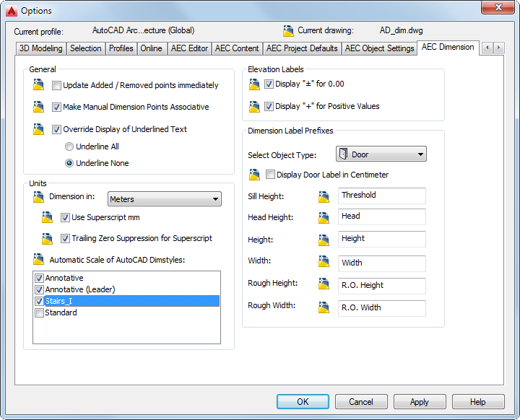Click the Apply button

click(x=420, y=402)
